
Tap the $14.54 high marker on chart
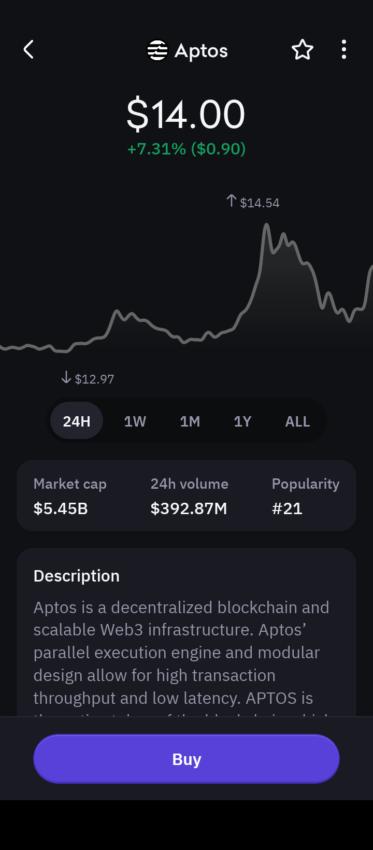(x=253, y=202)
